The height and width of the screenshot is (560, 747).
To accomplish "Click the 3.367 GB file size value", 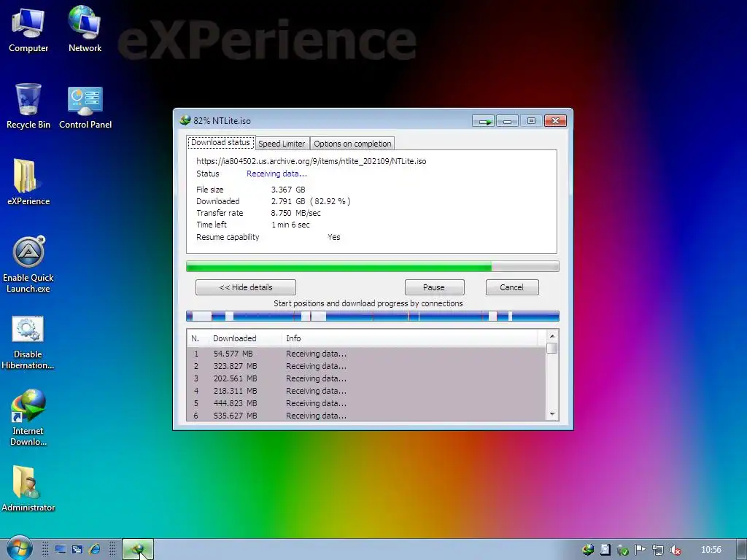I will click(x=288, y=190).
